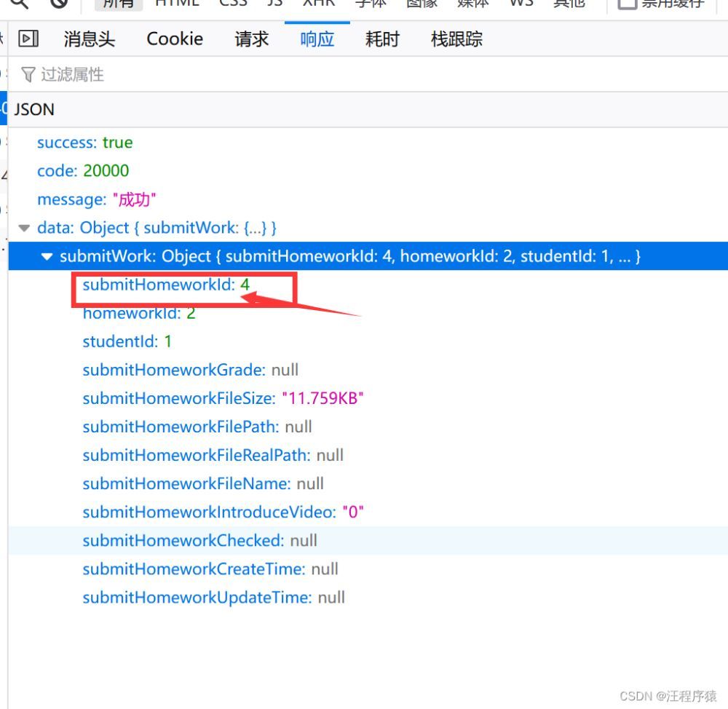Open the 耗时 tab
This screenshot has height=709, width=728.
pyautogui.click(x=382, y=39)
